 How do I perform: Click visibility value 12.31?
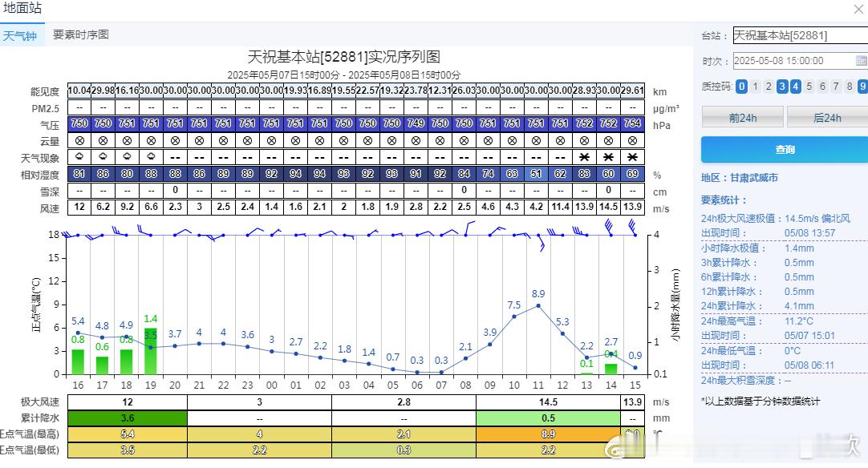coord(440,91)
